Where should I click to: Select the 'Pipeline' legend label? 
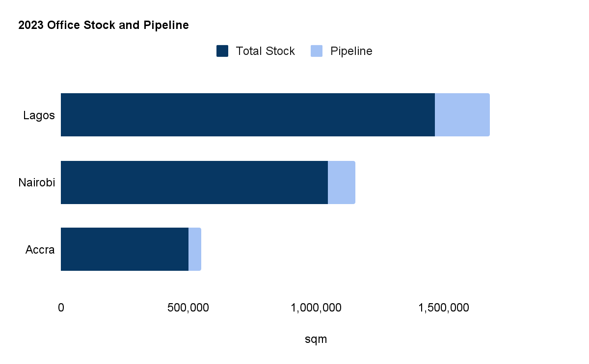[351, 51]
